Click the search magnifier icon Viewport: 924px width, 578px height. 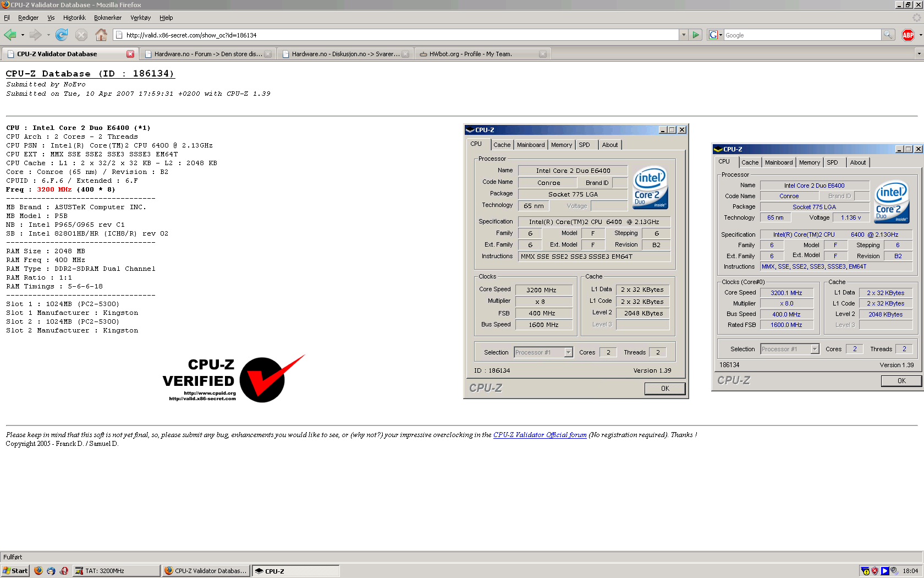(x=888, y=35)
